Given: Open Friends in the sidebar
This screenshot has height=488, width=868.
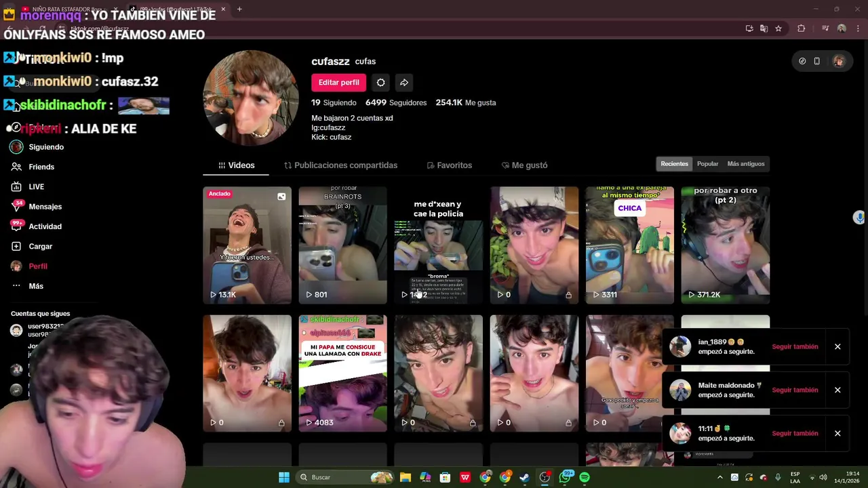Looking at the screenshot, I should pyautogui.click(x=33, y=167).
